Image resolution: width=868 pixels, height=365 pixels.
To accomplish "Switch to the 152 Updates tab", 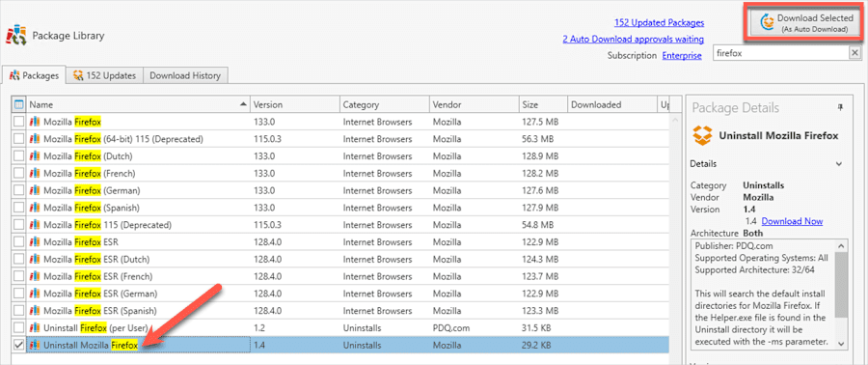I will [104, 75].
